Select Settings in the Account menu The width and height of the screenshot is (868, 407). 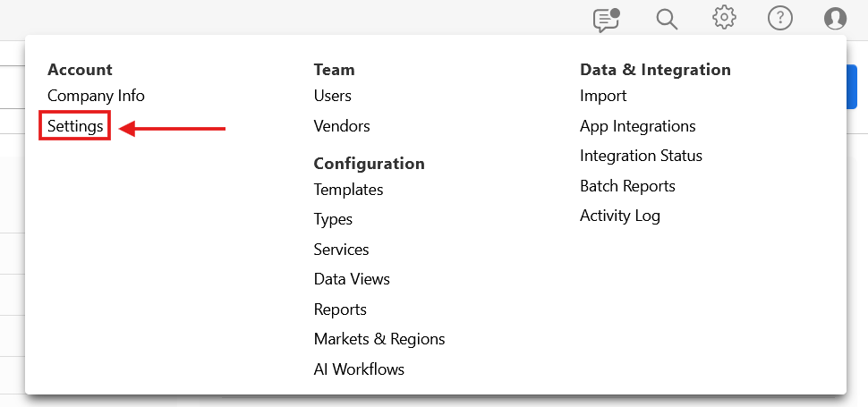click(75, 127)
